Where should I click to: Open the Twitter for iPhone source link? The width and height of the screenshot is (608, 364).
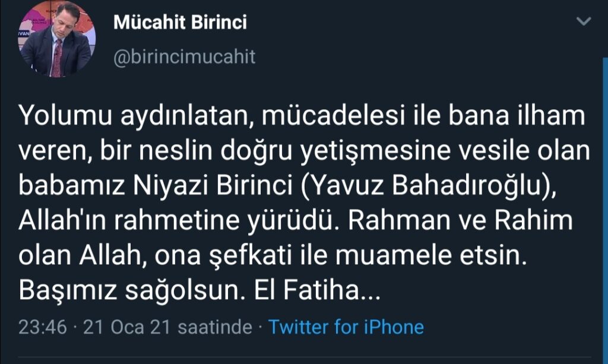(346, 327)
